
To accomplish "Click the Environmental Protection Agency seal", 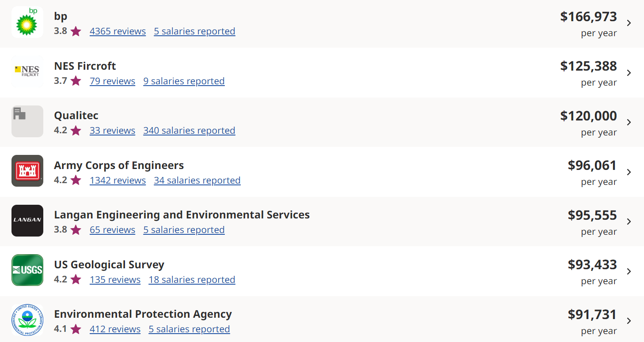I will coord(27,320).
